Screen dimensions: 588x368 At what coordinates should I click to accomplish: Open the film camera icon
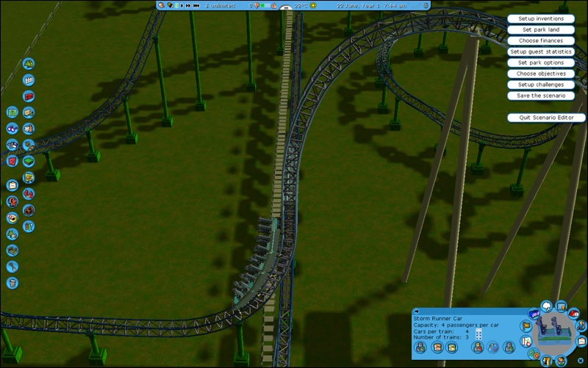tap(12, 145)
